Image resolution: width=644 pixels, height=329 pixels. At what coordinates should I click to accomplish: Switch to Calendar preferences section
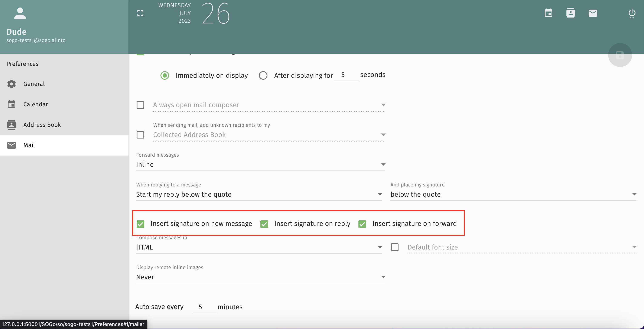(36, 104)
